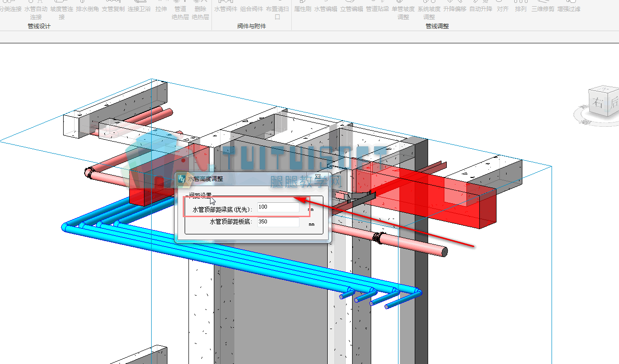Image resolution: width=619 pixels, height=364 pixels.
Task: Click the 管线设计 panel title
Action: point(39,26)
